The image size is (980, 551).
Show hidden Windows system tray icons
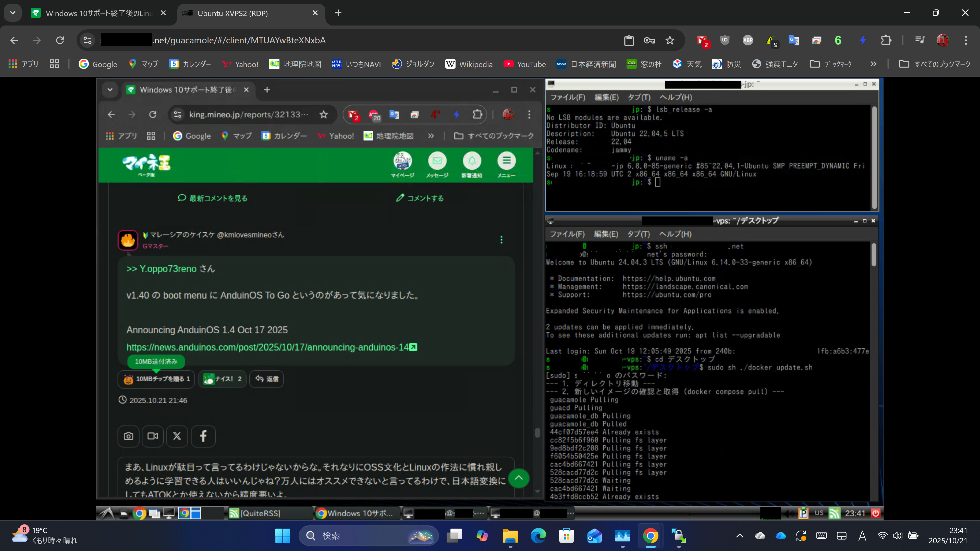coord(739,536)
